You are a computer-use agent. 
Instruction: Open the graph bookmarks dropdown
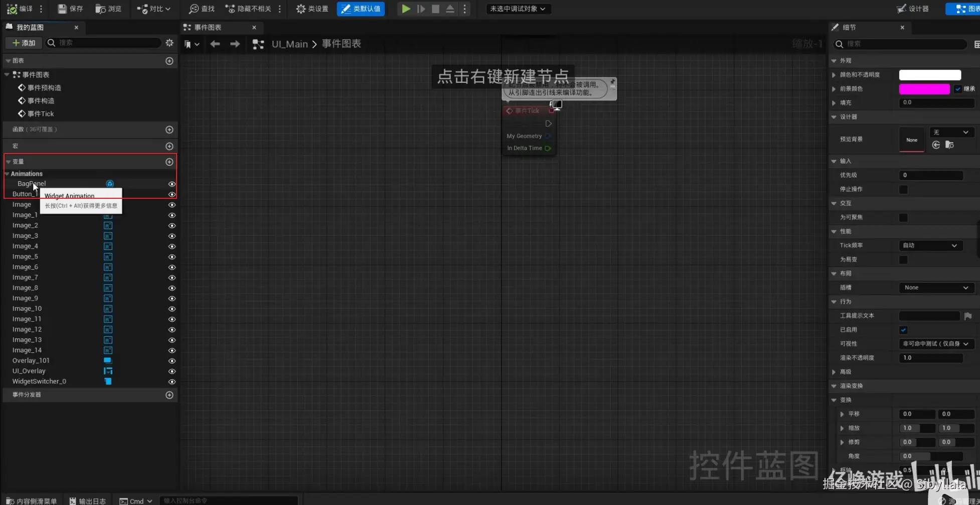[192, 44]
